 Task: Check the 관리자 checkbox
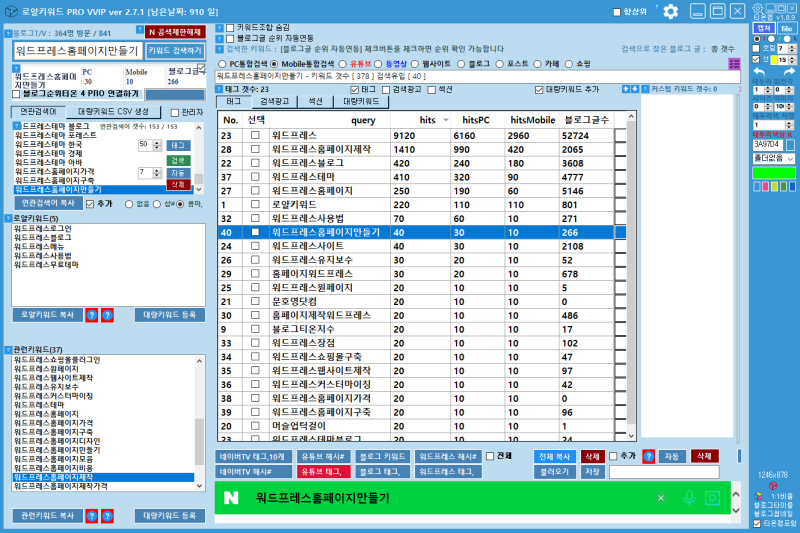[x=174, y=113]
